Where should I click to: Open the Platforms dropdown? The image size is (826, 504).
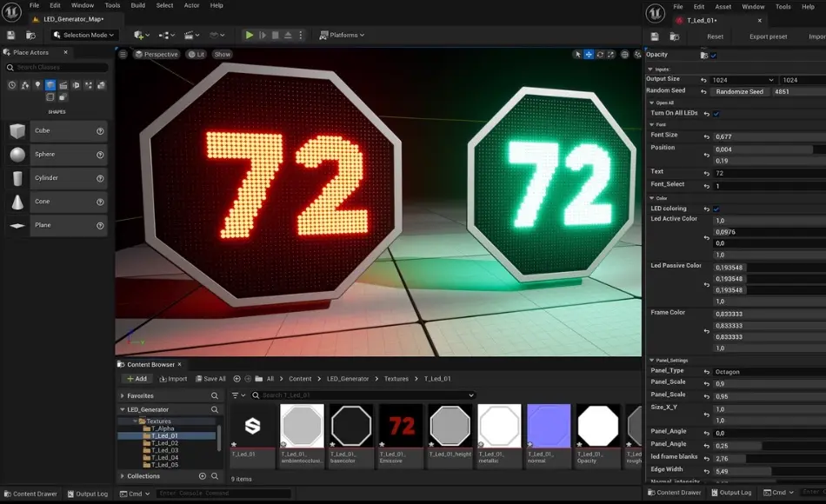(342, 35)
